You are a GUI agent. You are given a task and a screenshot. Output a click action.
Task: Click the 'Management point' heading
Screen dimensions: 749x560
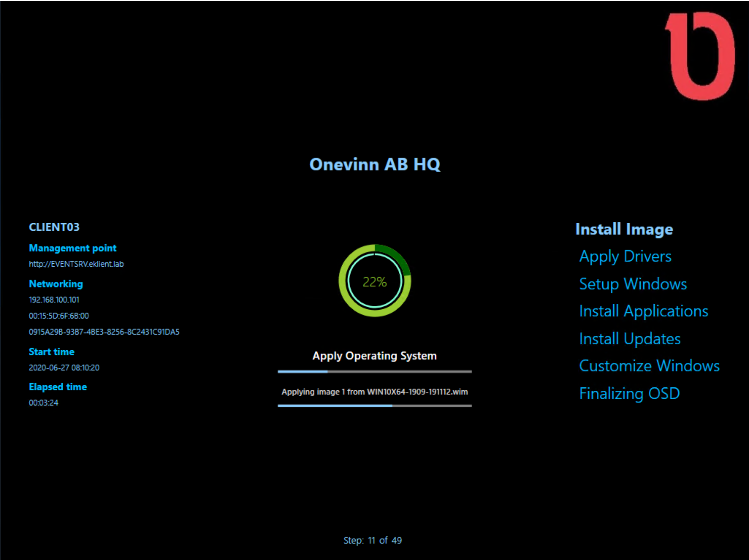tap(73, 248)
